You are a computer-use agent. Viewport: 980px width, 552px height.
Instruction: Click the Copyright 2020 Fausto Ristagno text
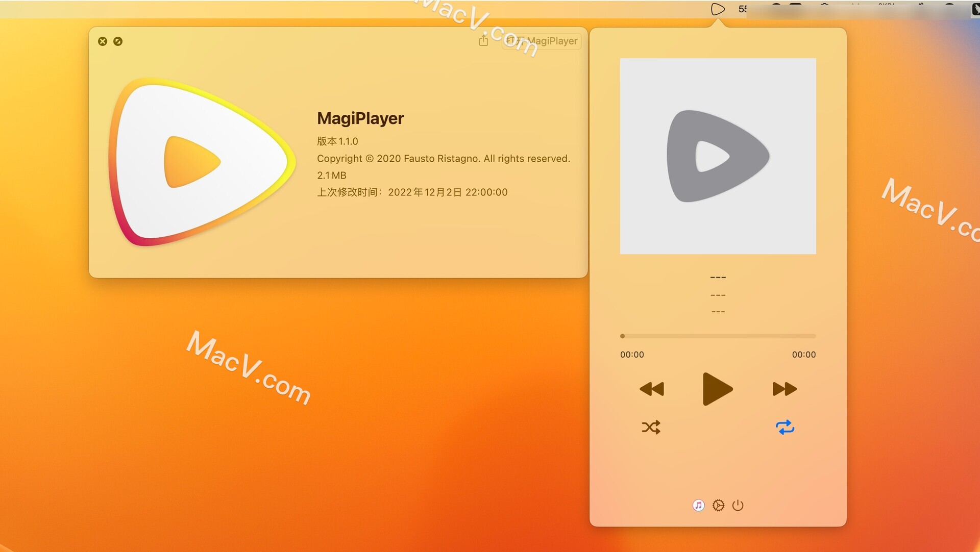(x=444, y=159)
